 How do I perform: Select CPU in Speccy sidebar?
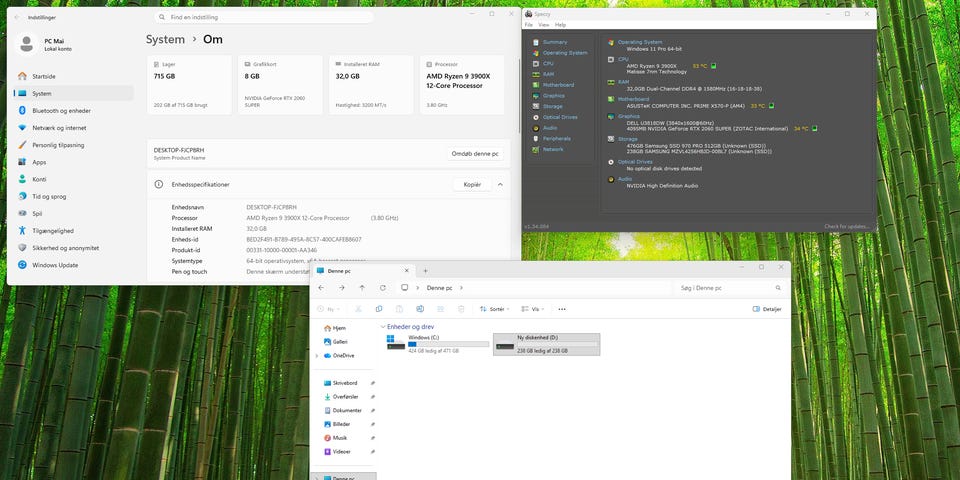pos(548,63)
